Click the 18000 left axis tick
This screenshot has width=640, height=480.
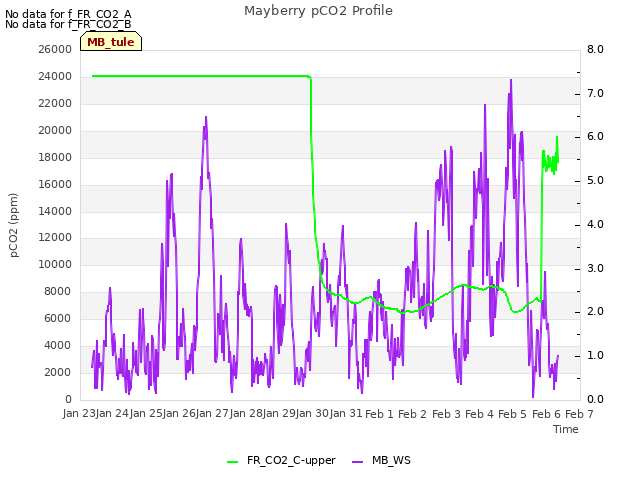click(x=55, y=157)
